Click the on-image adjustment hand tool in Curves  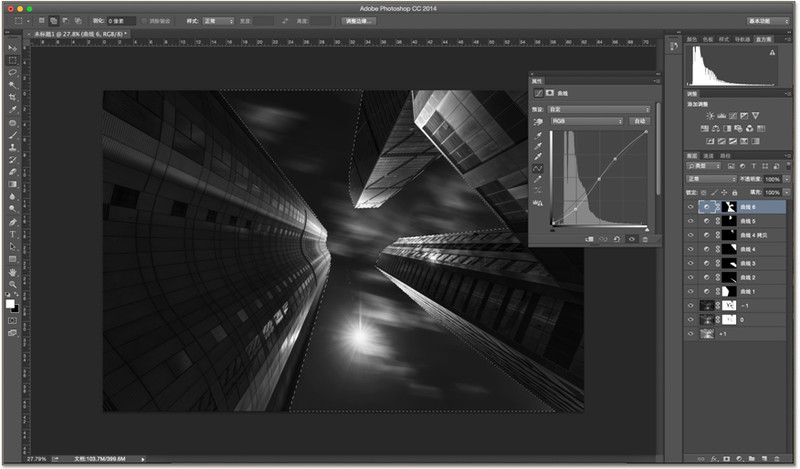(538, 121)
